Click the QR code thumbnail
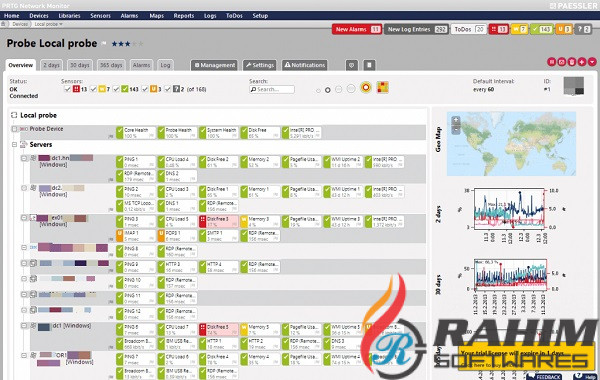600x380 pixels. point(574,86)
